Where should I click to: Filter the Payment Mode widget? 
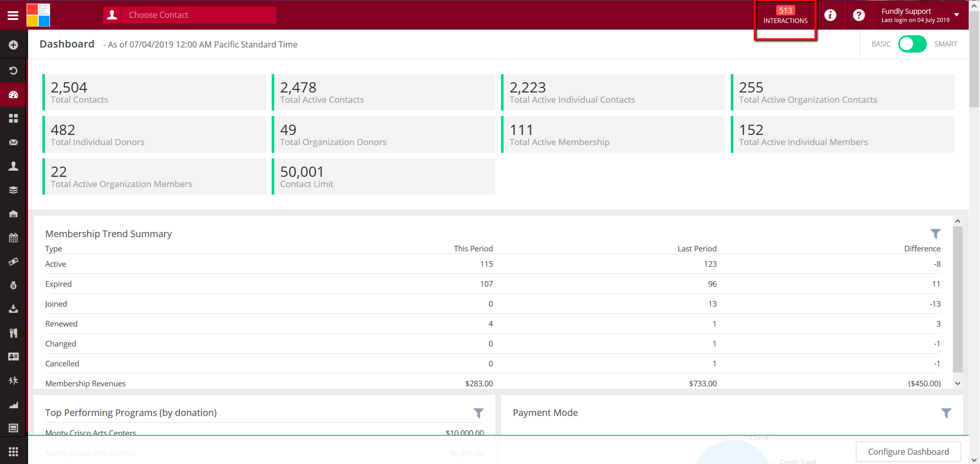point(946,413)
